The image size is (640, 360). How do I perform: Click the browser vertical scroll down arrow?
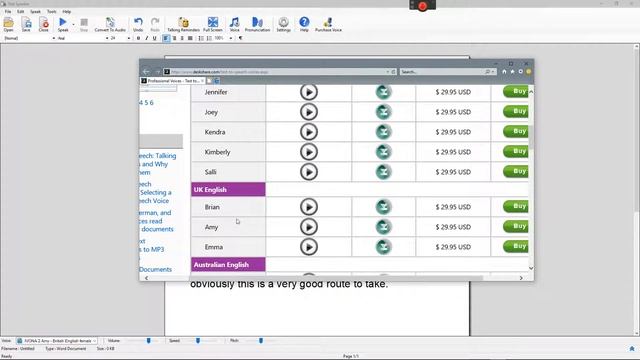point(531,268)
